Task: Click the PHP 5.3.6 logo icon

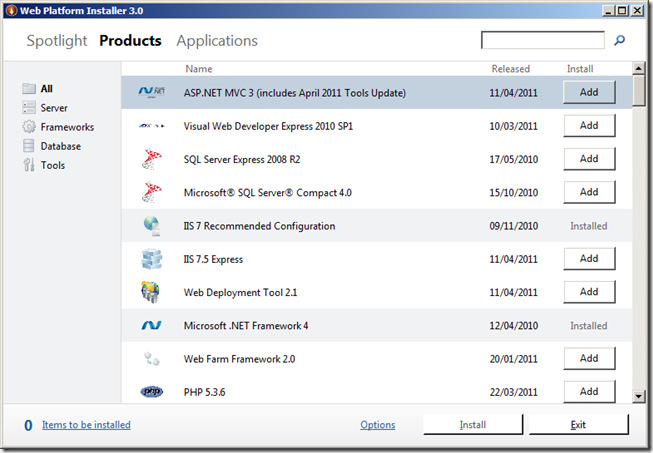Action: [152, 391]
